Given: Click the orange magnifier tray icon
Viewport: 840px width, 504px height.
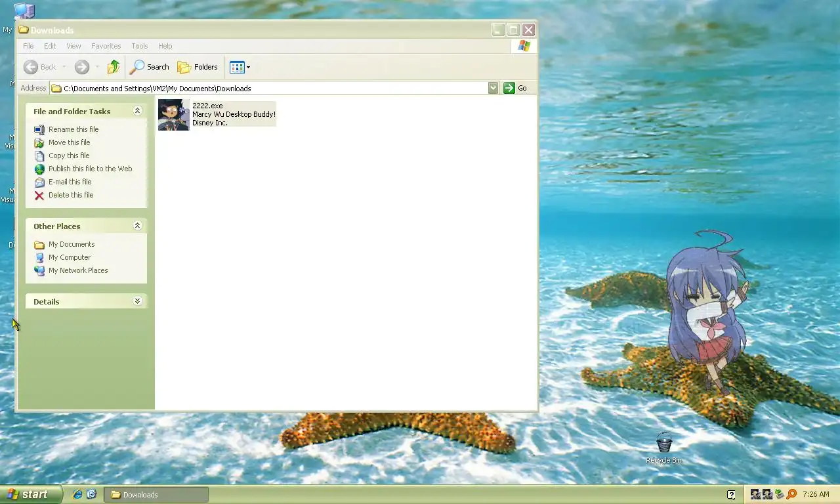Looking at the screenshot, I should tap(791, 494).
